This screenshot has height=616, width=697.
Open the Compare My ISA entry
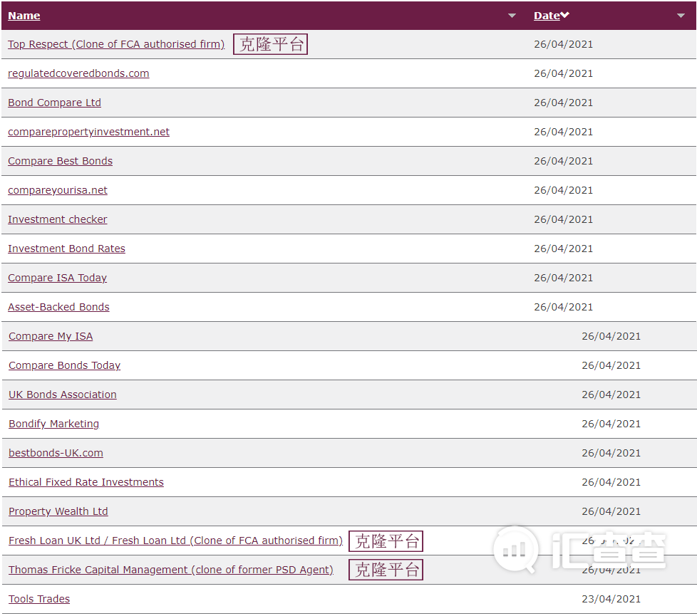tap(51, 336)
